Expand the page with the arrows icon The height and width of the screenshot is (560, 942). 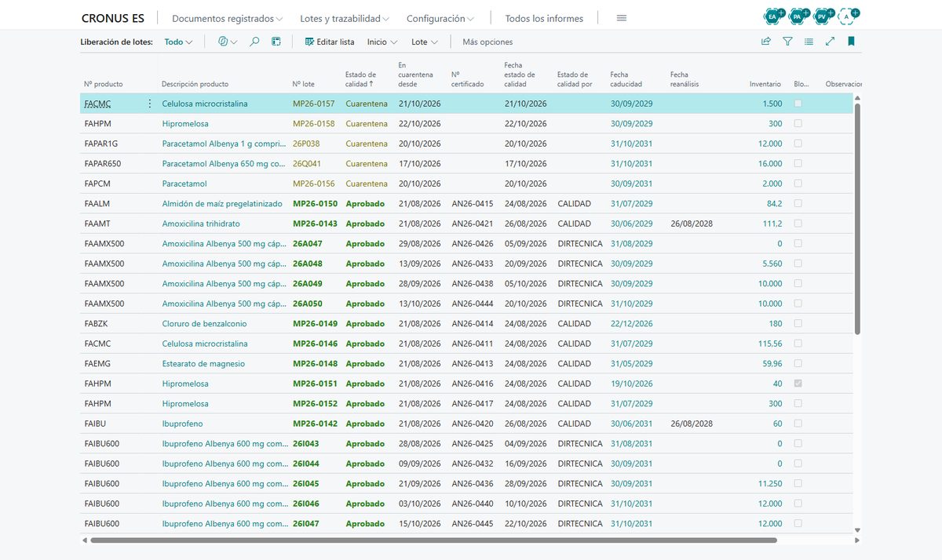[x=830, y=42]
